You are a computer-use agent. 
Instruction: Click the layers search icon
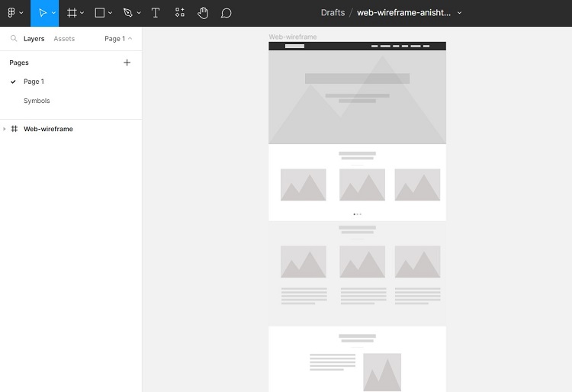coord(14,38)
